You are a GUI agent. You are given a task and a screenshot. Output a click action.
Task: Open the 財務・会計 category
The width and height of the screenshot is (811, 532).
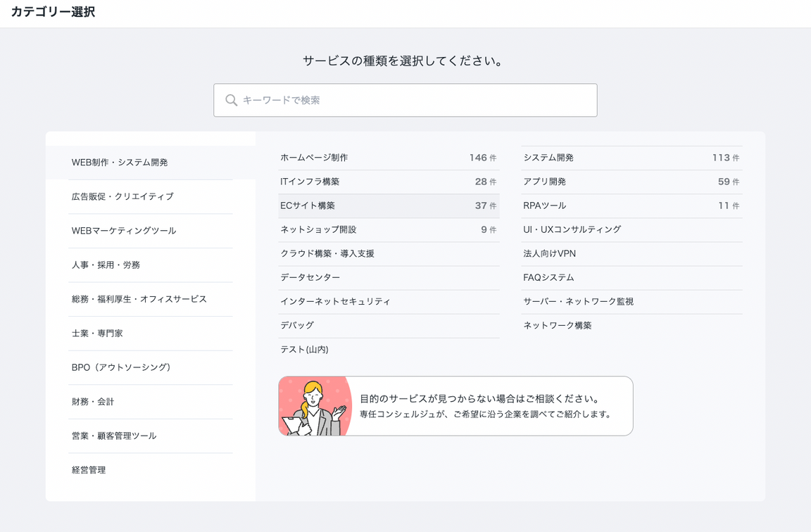point(93,402)
